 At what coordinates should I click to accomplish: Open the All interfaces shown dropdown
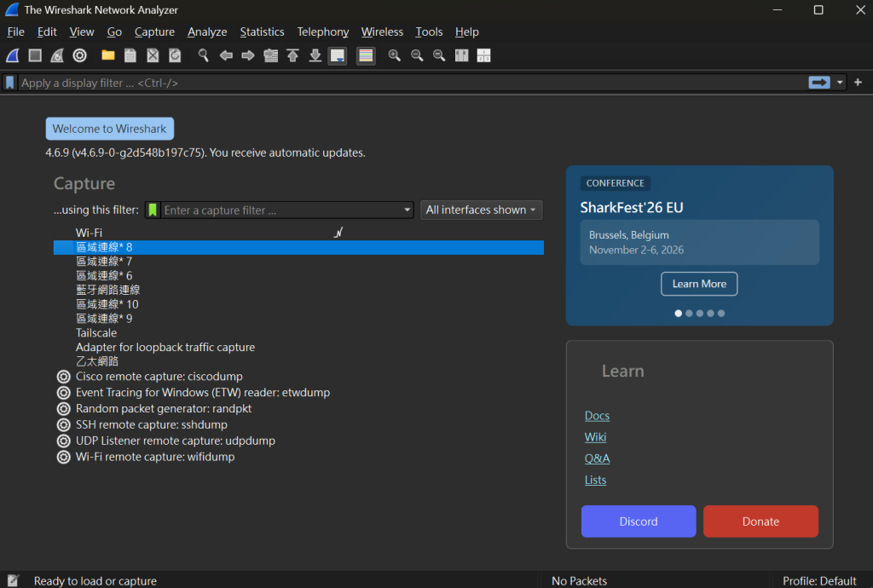pos(481,210)
